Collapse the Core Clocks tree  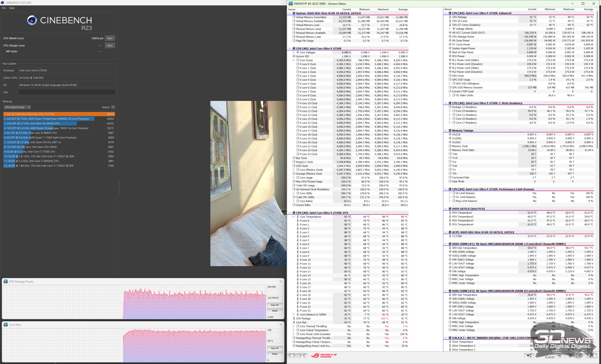pyautogui.click(x=293, y=60)
